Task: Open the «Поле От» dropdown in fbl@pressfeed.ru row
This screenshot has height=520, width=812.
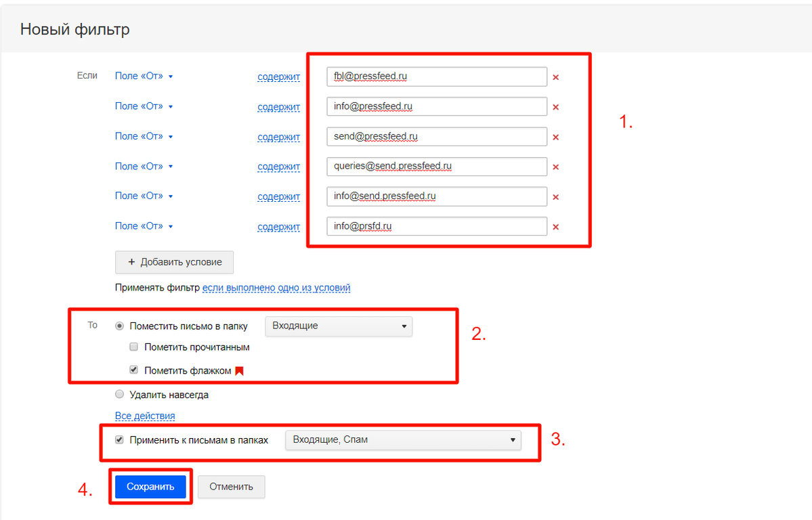Action: pos(144,76)
